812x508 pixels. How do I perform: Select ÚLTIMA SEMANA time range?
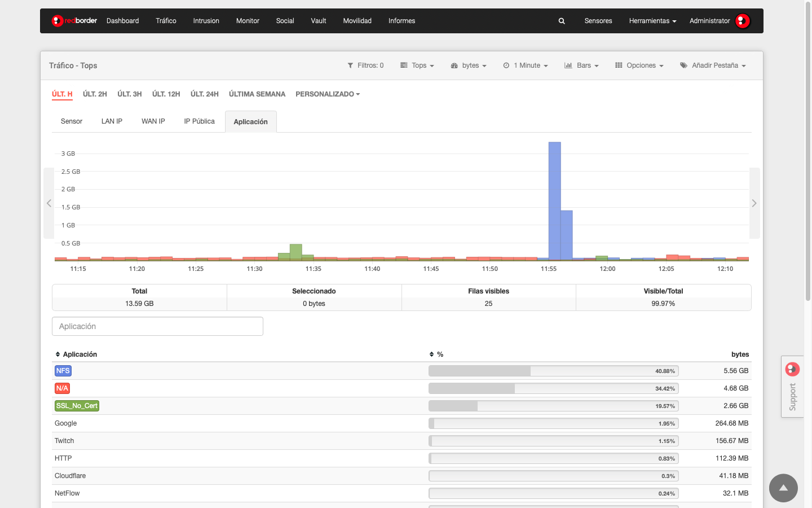click(x=257, y=94)
